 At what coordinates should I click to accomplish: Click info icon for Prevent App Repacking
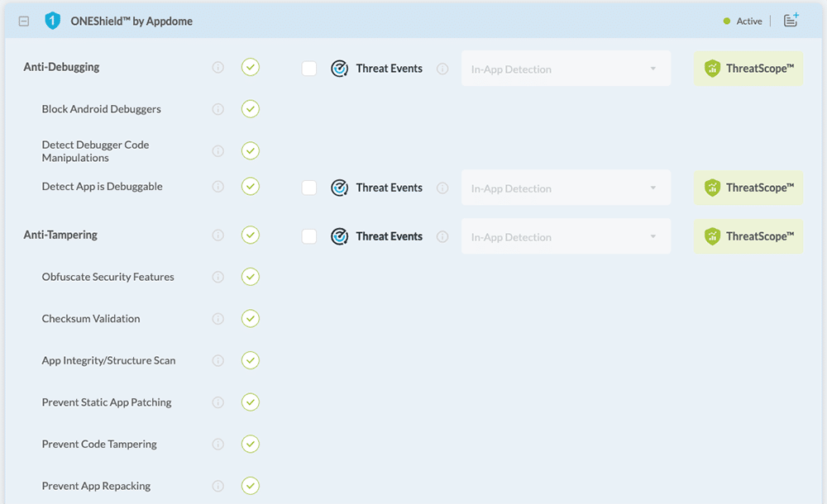click(218, 486)
